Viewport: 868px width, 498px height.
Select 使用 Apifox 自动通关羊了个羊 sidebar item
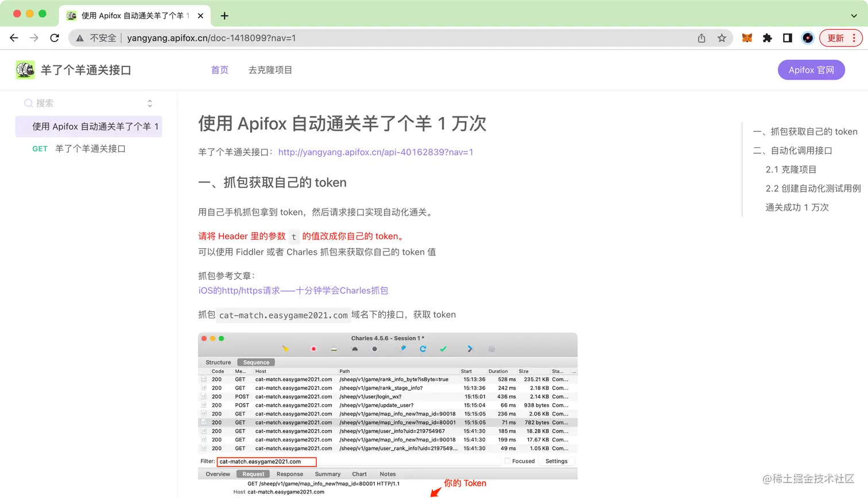click(88, 126)
